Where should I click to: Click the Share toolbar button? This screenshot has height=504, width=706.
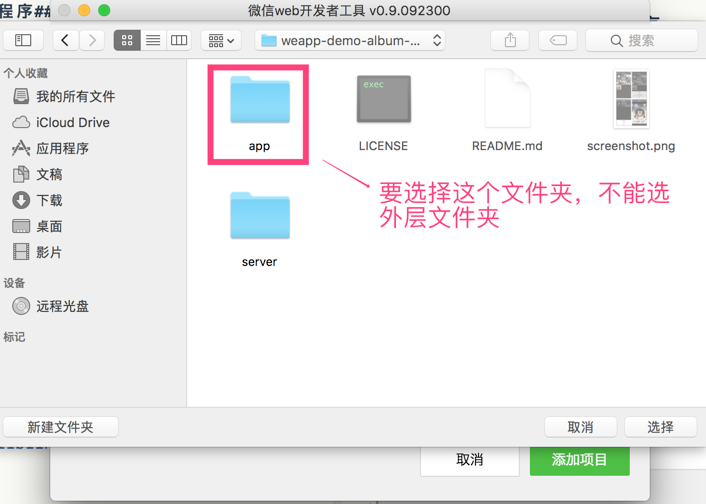pyautogui.click(x=510, y=41)
